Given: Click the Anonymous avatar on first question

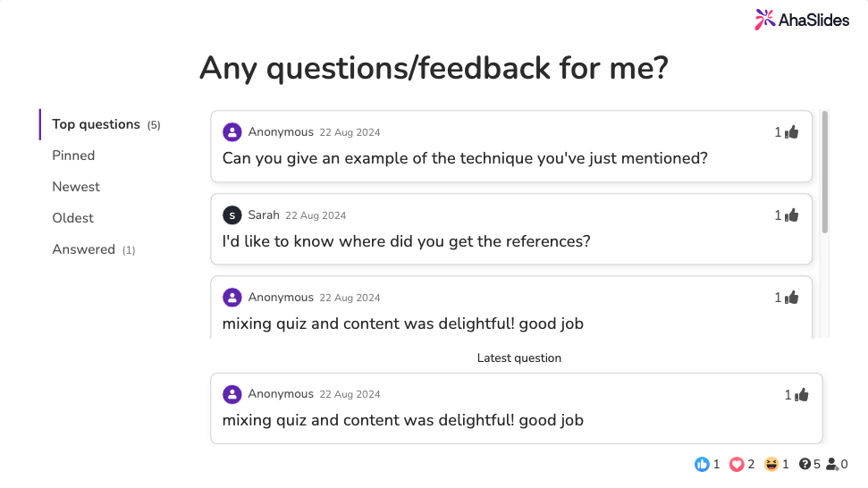Looking at the screenshot, I should tap(232, 132).
